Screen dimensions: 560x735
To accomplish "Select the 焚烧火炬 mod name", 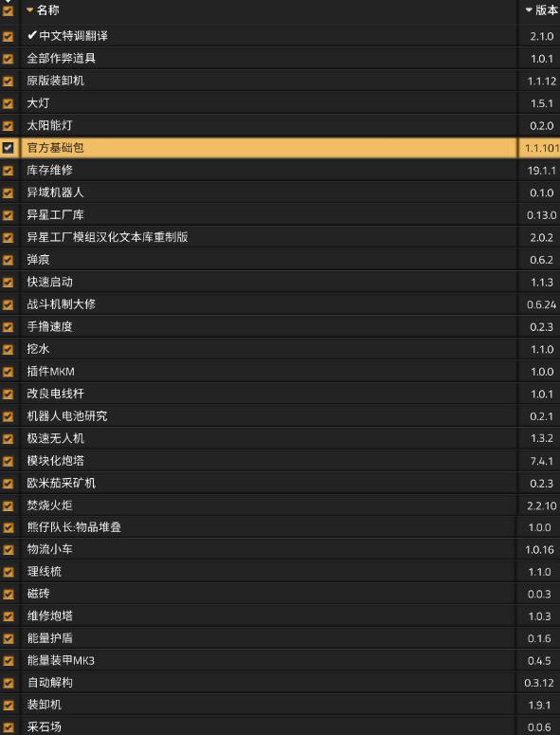I will click(49, 505).
